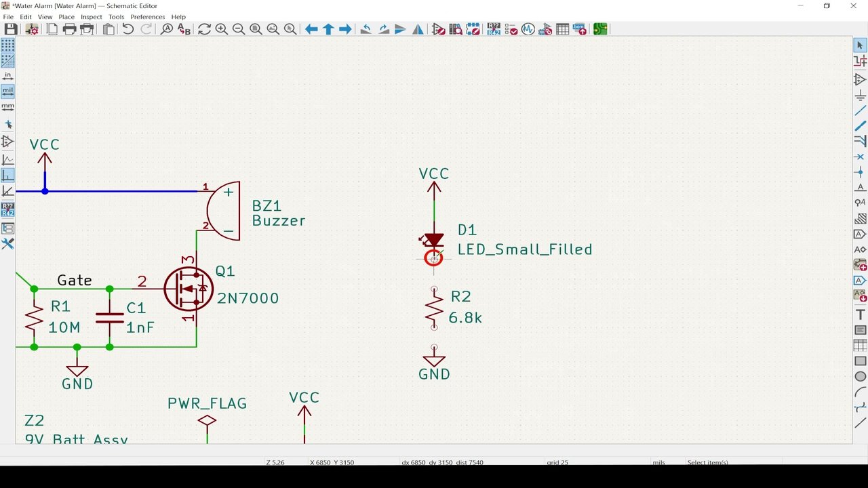868x488 pixels.
Task: Switch units to mils
Action: 7,91
